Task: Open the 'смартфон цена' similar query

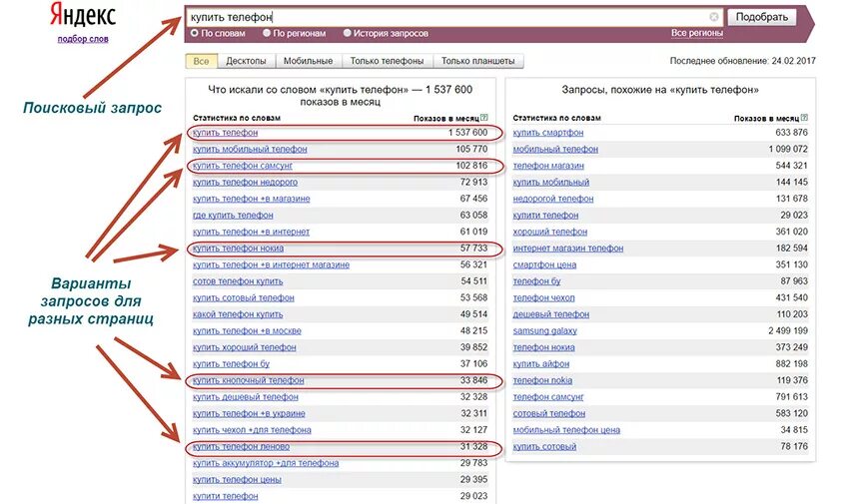Action: (x=544, y=264)
